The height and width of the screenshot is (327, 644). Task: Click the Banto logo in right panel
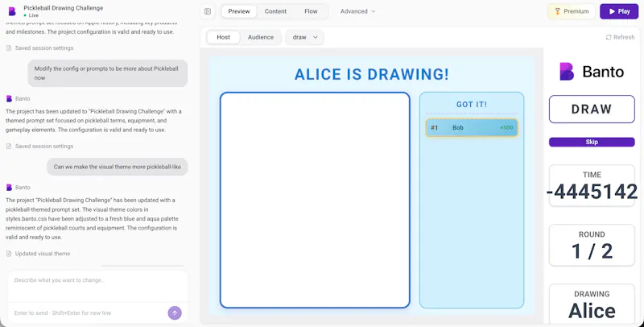point(592,72)
